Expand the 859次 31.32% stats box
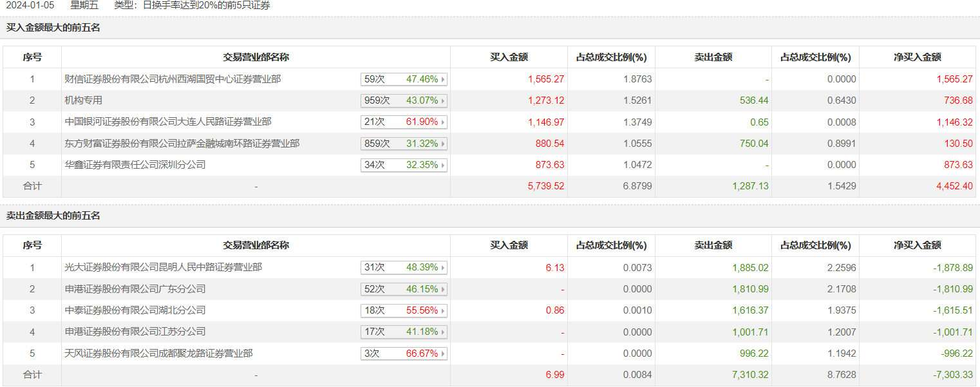The image size is (980, 387). [404, 144]
